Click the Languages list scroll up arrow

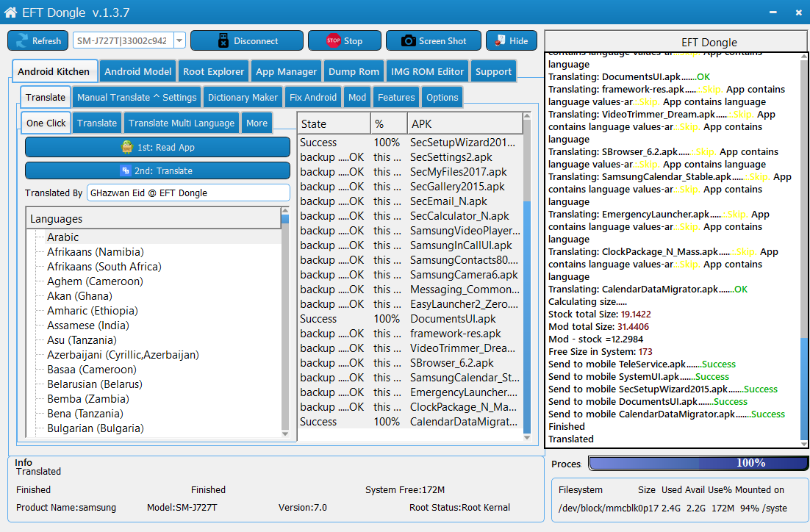pyautogui.click(x=285, y=211)
